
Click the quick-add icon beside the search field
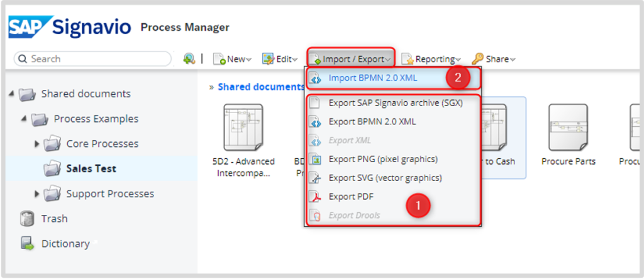[189, 59]
